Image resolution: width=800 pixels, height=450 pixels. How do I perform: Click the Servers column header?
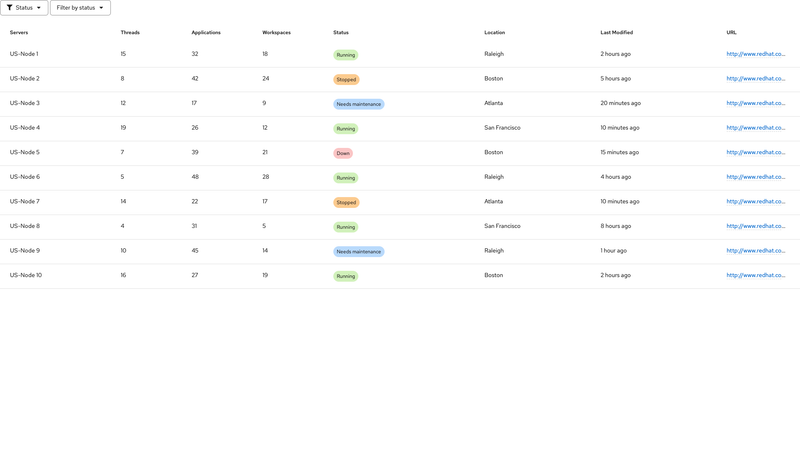tap(19, 32)
